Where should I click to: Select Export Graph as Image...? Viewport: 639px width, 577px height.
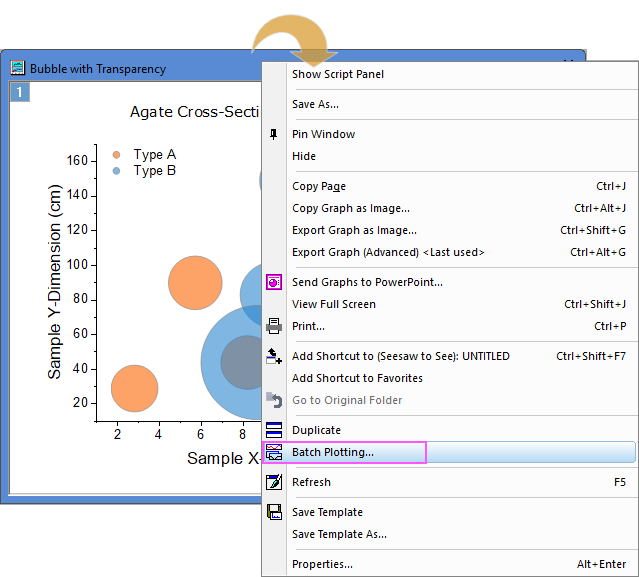click(x=340, y=230)
